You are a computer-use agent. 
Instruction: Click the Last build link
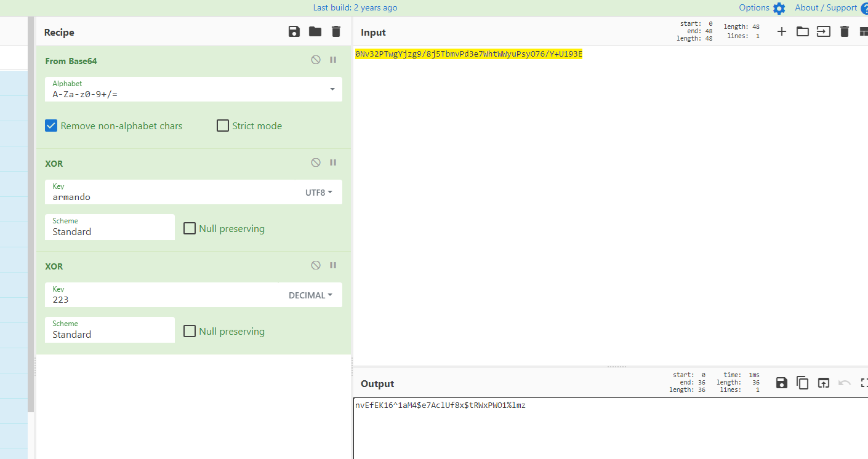point(355,8)
